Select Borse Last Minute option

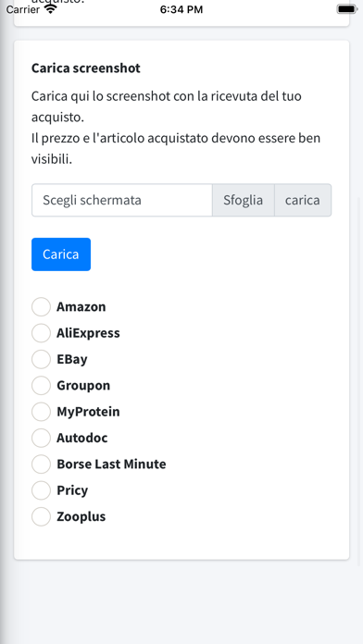[41, 464]
